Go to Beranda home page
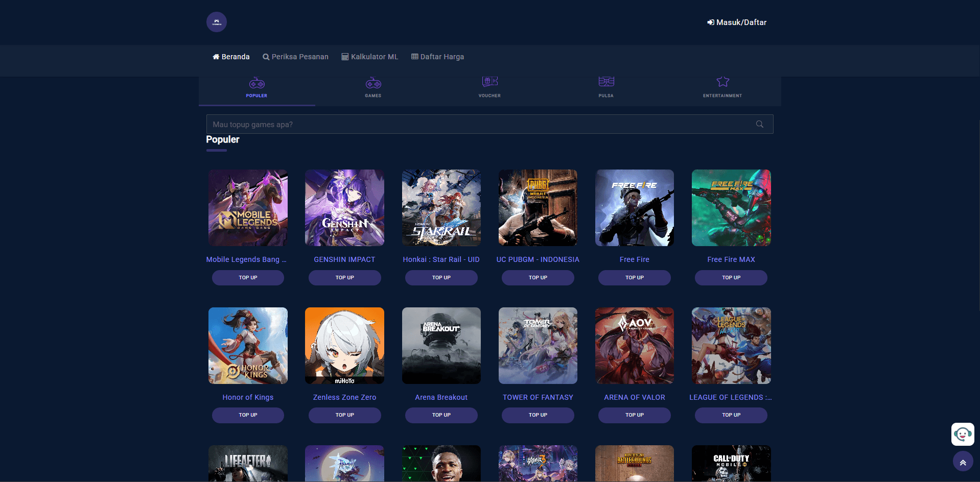This screenshot has height=482, width=980. click(x=231, y=57)
